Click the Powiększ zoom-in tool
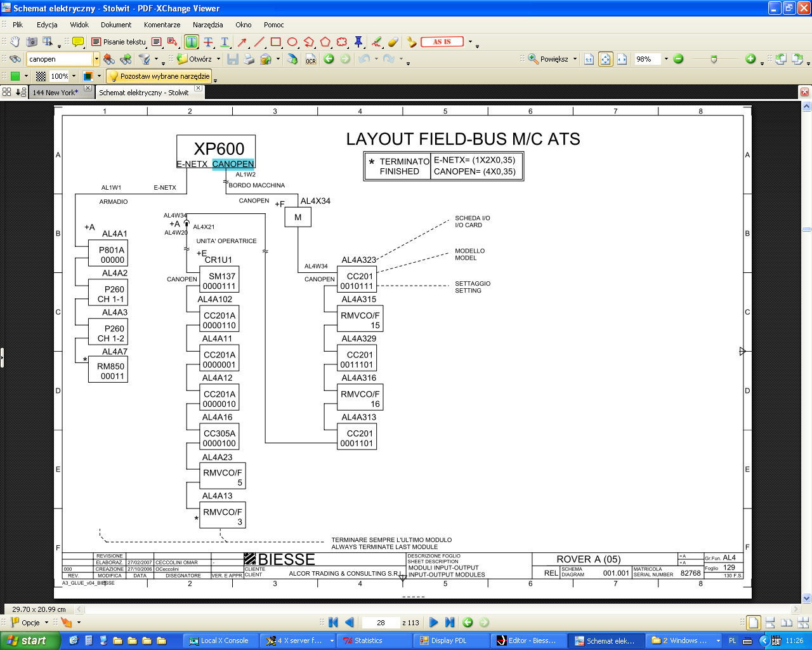Image resolution: width=812 pixels, height=650 pixels. [x=549, y=59]
